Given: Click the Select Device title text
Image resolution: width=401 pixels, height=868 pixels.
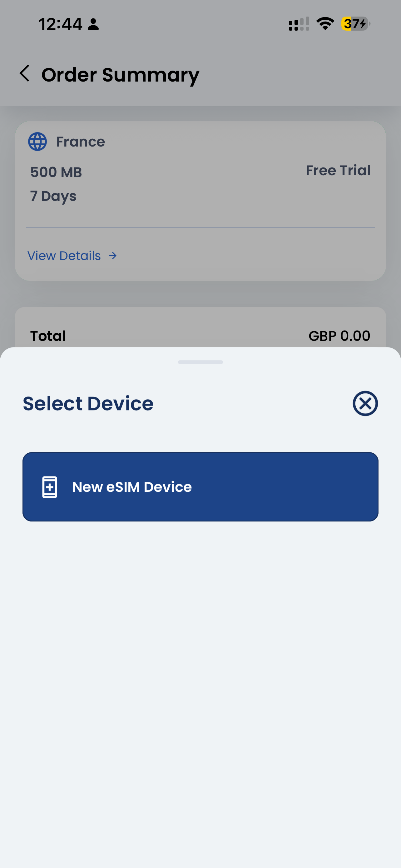Looking at the screenshot, I should point(87,403).
